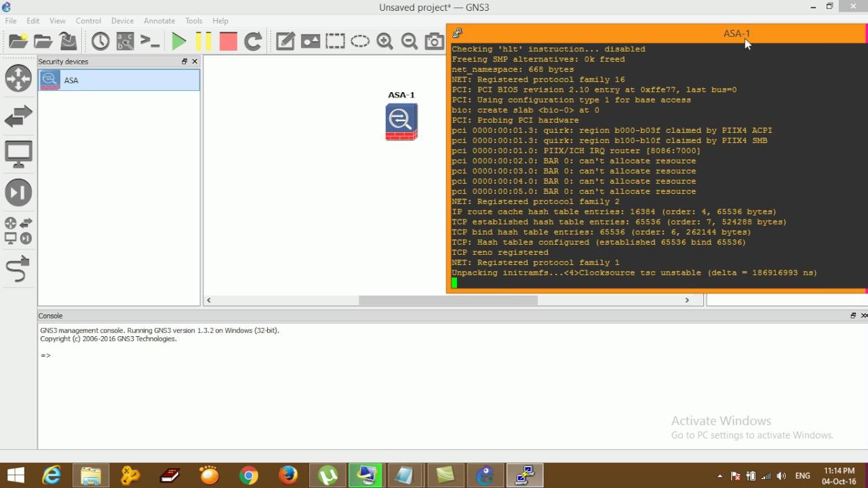Viewport: 868px width, 488px height.
Task: Click the Zoom out magnifier
Action: point(410,41)
